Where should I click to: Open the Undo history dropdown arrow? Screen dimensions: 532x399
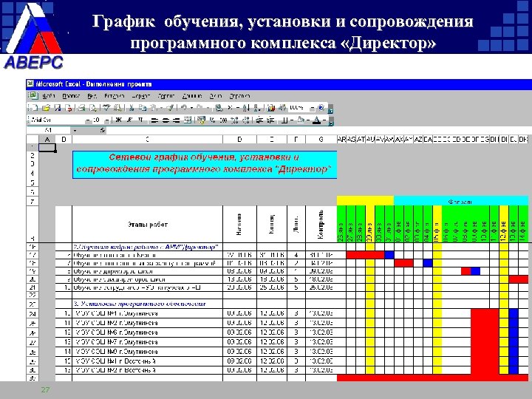(x=191, y=108)
